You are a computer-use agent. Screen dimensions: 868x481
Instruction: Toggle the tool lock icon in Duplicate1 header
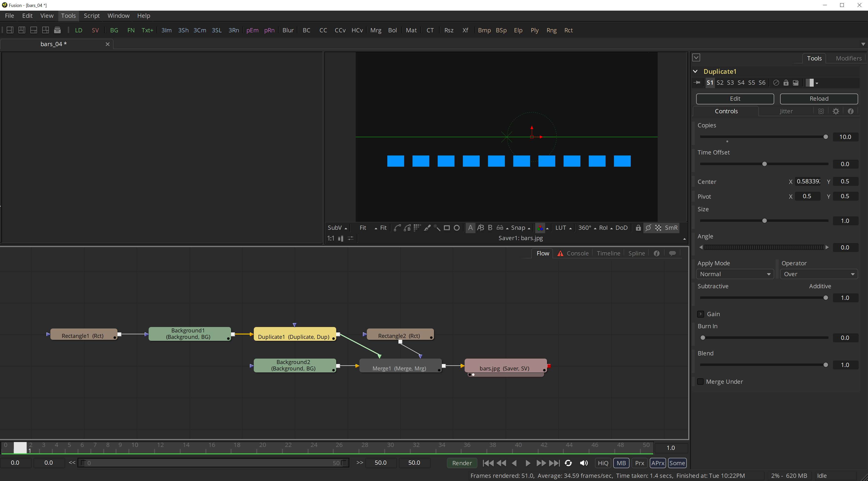click(786, 82)
